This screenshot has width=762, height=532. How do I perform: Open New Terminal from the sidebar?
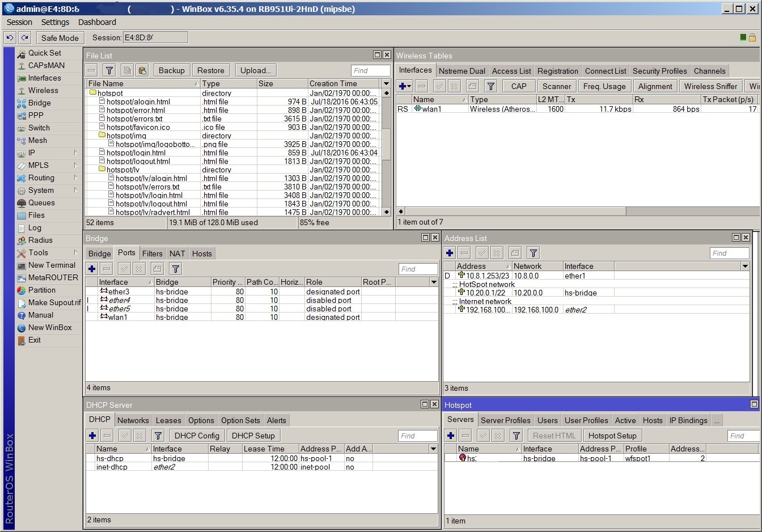pos(52,265)
